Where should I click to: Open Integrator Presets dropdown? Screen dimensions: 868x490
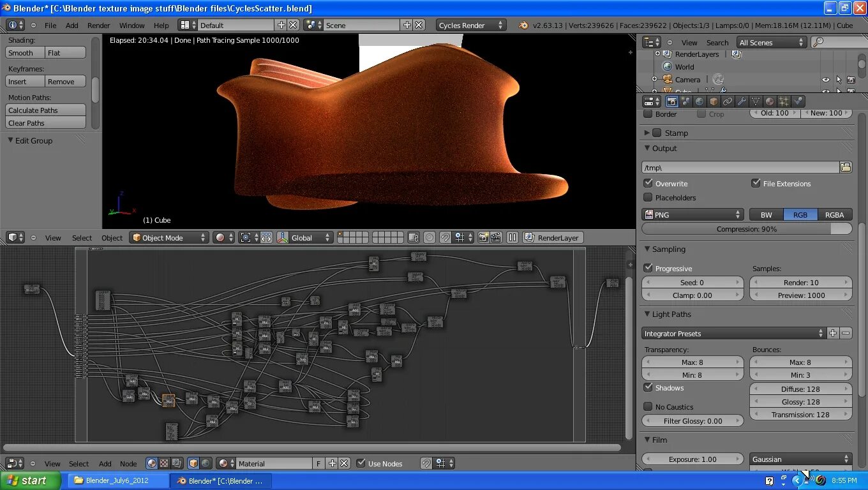coord(733,333)
